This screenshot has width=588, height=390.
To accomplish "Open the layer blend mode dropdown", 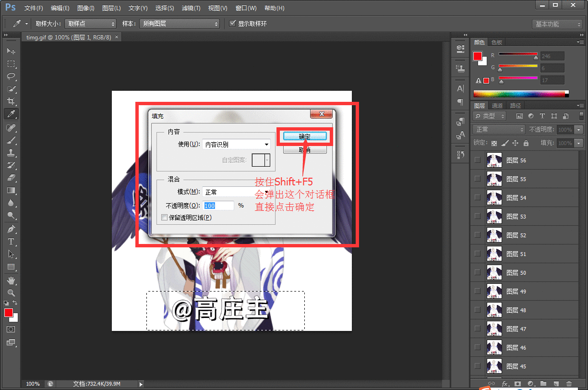I will pyautogui.click(x=499, y=130).
